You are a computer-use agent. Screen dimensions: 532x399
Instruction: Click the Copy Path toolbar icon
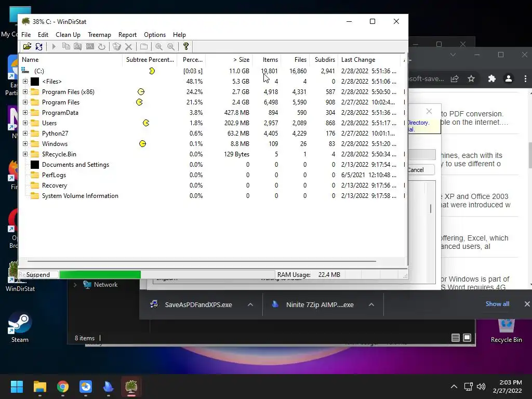click(x=66, y=46)
